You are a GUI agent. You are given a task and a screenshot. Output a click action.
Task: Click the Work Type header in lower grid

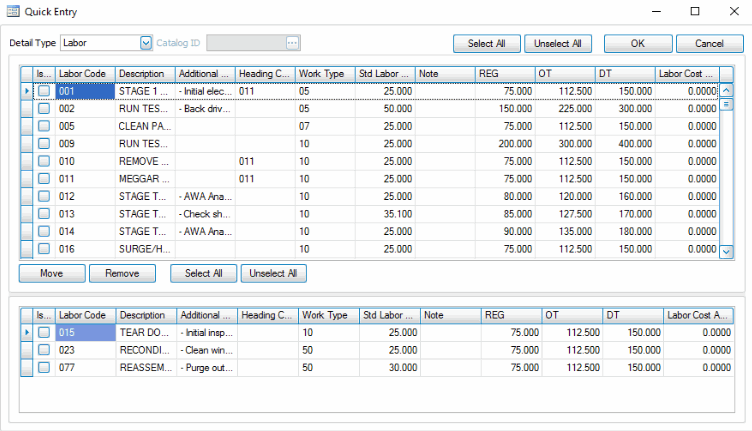(327, 315)
